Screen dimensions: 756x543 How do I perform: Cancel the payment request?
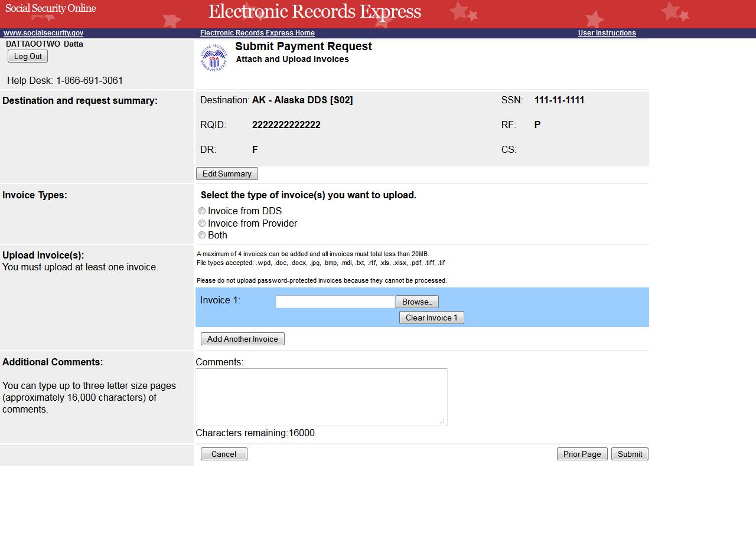[x=224, y=454]
